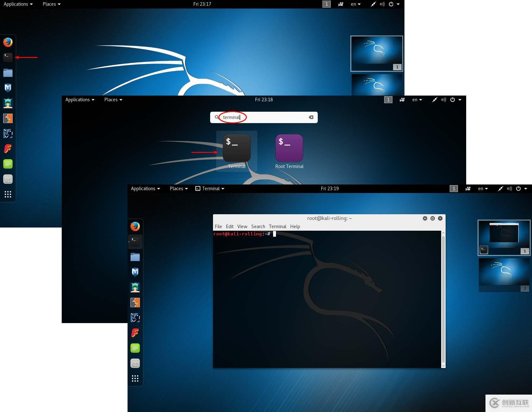The width and height of the screenshot is (532, 412).
Task: Open Terminal icon in first screenshot's dock
Action: (8, 57)
